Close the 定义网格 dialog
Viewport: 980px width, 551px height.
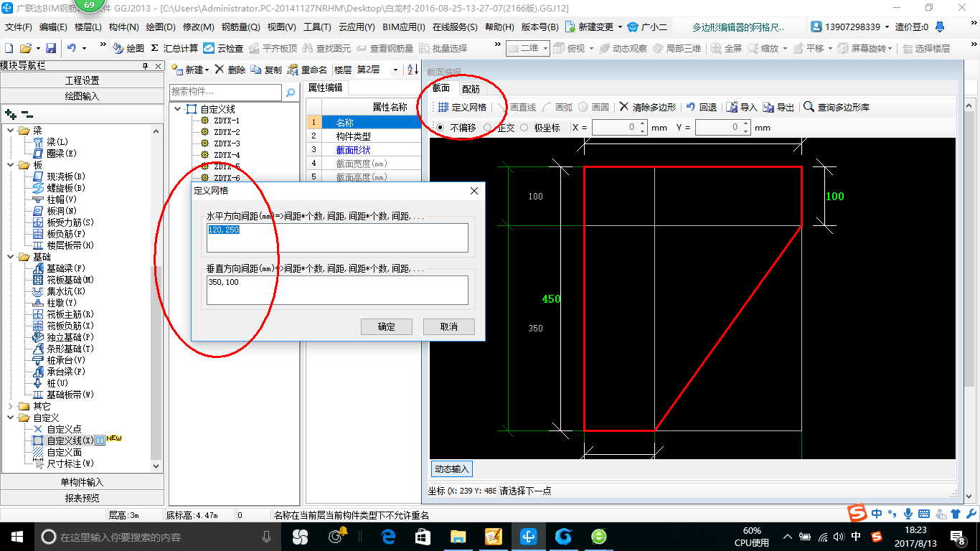tap(473, 191)
